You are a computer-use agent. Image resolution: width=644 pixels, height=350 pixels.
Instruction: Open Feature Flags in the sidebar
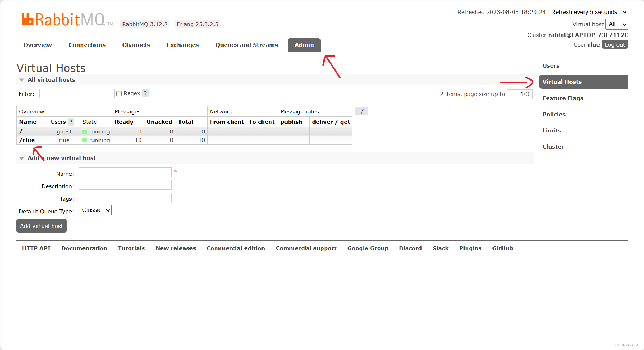point(563,98)
